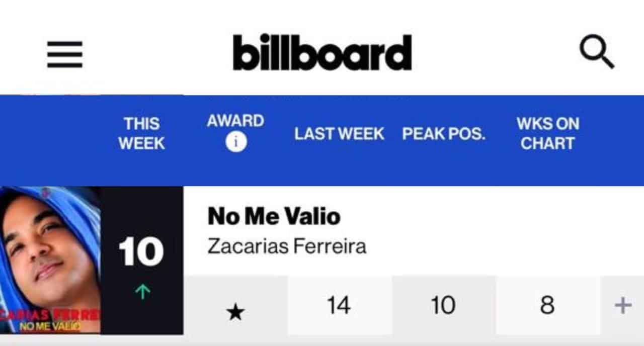Click the AWARD column label

point(235,121)
